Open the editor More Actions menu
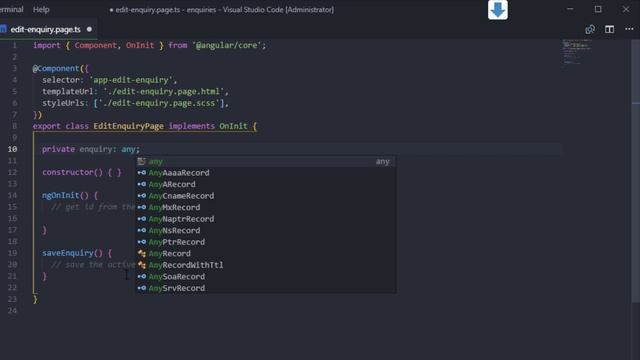The height and width of the screenshot is (360, 640). pyautogui.click(x=629, y=29)
